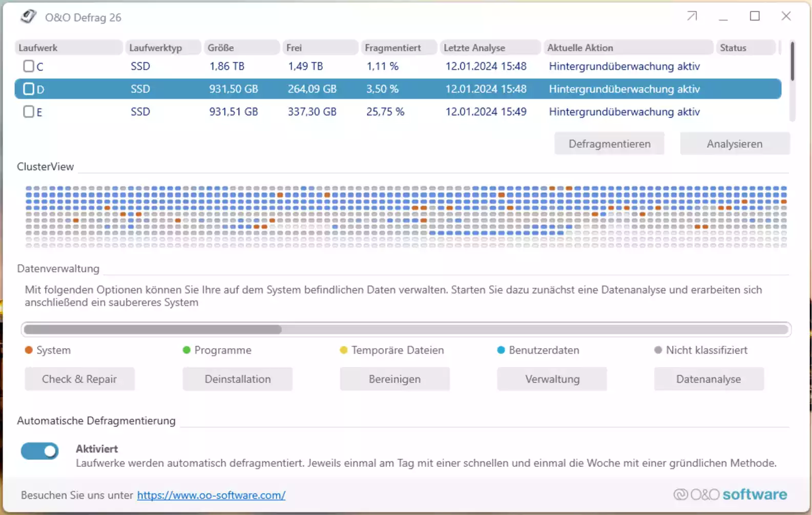Check the checkbox for drive C
Screen dimensions: 812x515
(29, 66)
